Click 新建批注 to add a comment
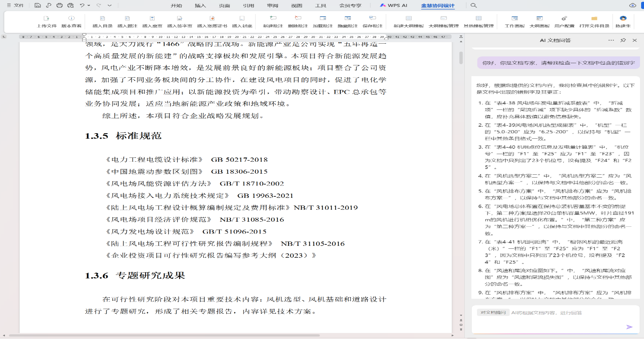Screen dimensions: 644x339 click(x=273, y=18)
